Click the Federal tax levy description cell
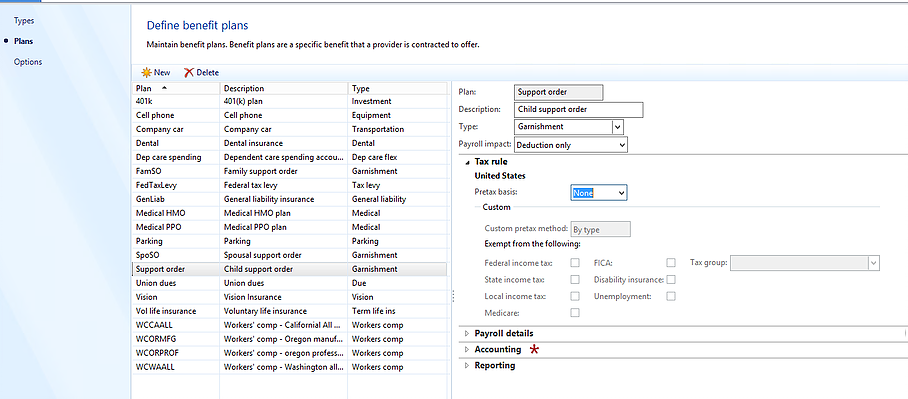 point(283,185)
